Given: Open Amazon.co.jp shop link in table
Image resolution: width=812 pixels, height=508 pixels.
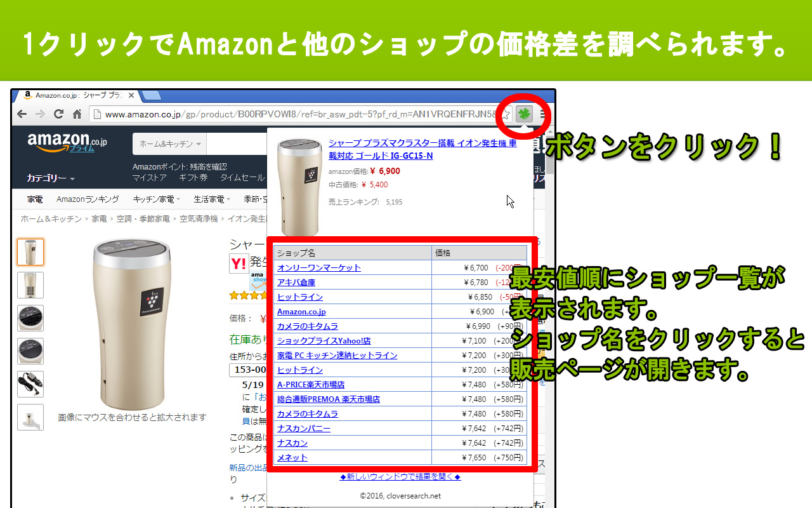Looking at the screenshot, I should [301, 312].
